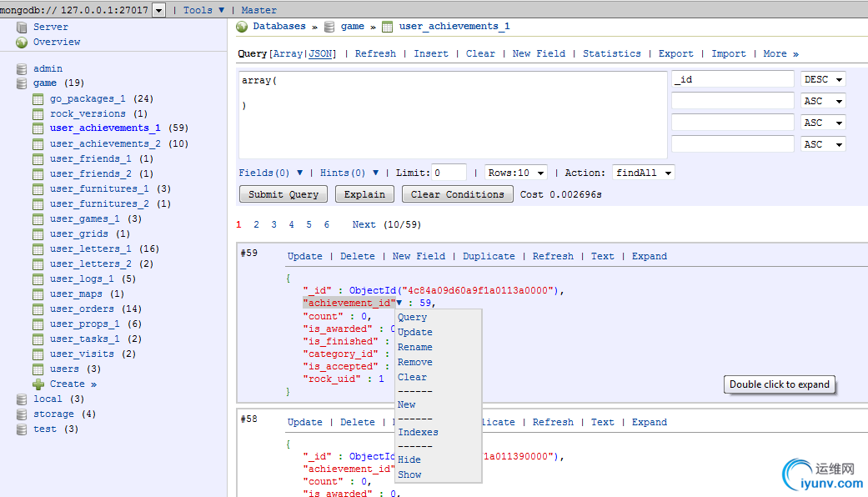Expand the Hints(0) selector

349,173
